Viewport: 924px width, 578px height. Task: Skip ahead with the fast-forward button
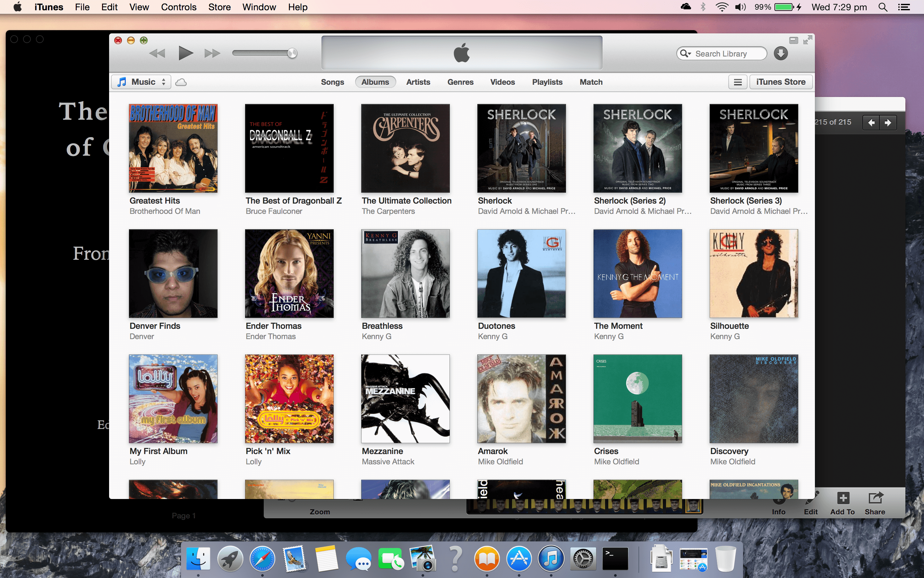coord(212,53)
